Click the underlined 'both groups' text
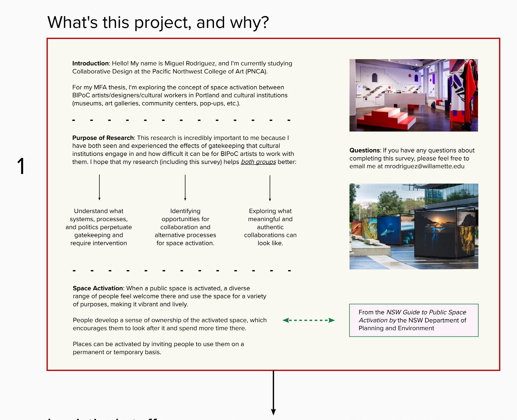The image size is (517, 420). (258, 162)
